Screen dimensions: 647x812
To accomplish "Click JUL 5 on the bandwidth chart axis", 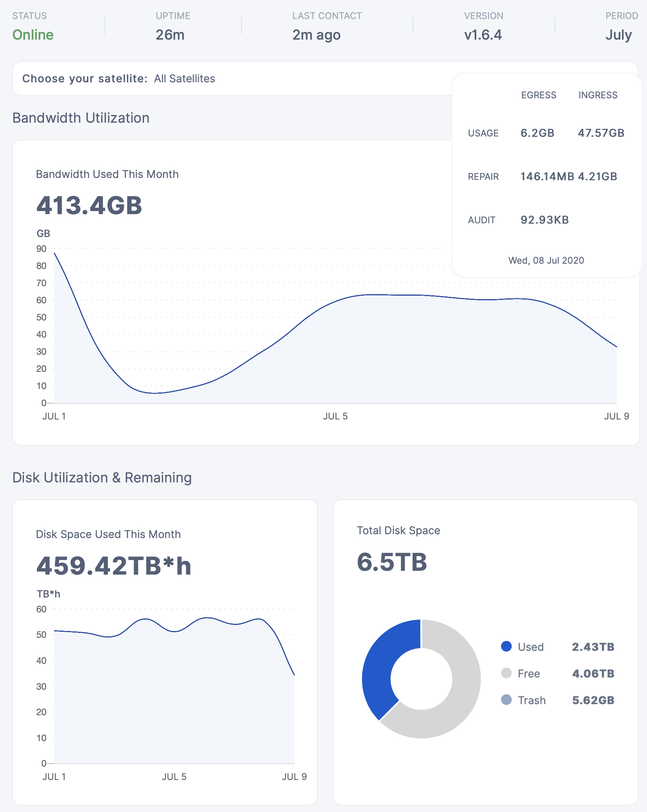I will 335,416.
